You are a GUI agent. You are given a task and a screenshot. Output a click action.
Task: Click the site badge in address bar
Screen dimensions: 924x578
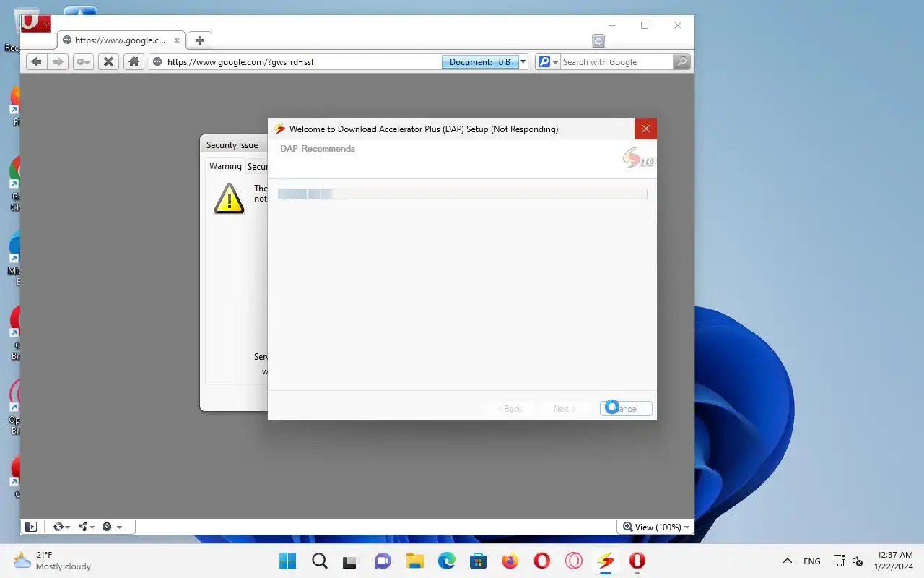click(x=158, y=62)
